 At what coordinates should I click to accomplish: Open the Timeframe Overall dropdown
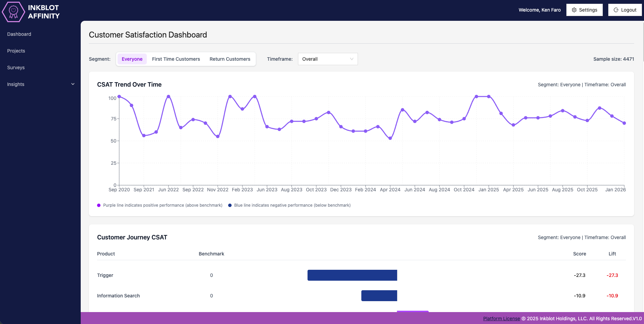(x=328, y=59)
